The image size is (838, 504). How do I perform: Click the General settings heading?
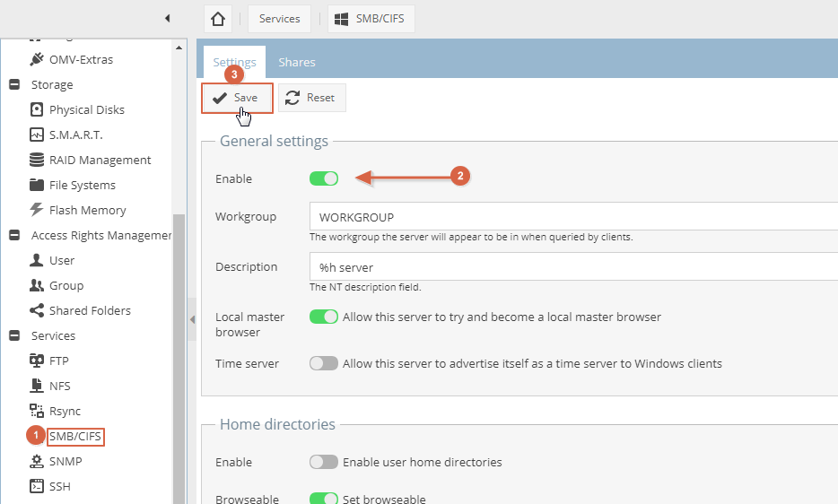click(275, 141)
